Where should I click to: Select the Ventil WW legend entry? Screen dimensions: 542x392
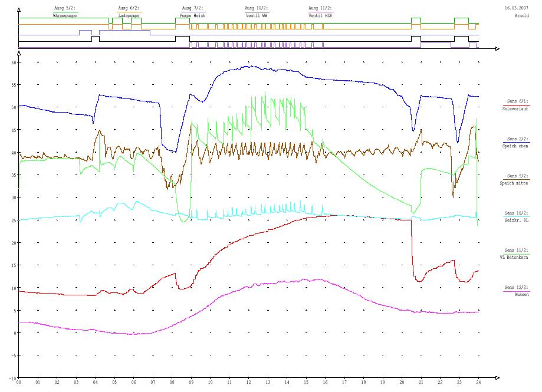pos(257,15)
